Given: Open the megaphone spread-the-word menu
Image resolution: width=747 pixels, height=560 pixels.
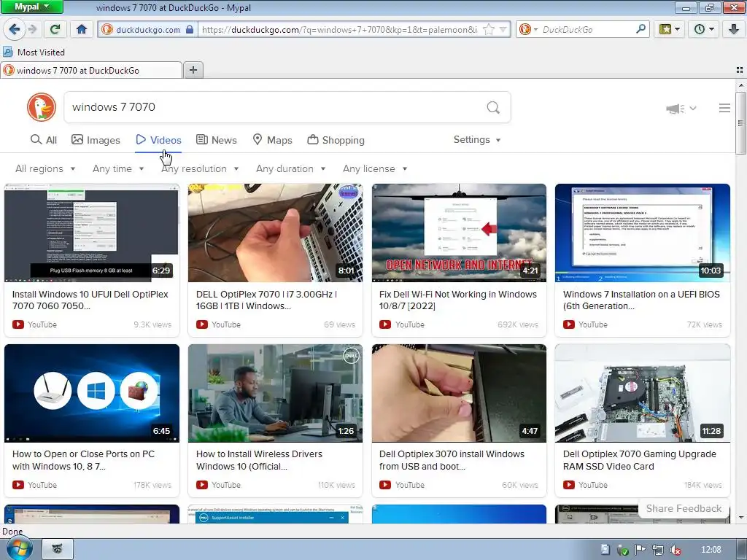Looking at the screenshot, I should (x=681, y=109).
